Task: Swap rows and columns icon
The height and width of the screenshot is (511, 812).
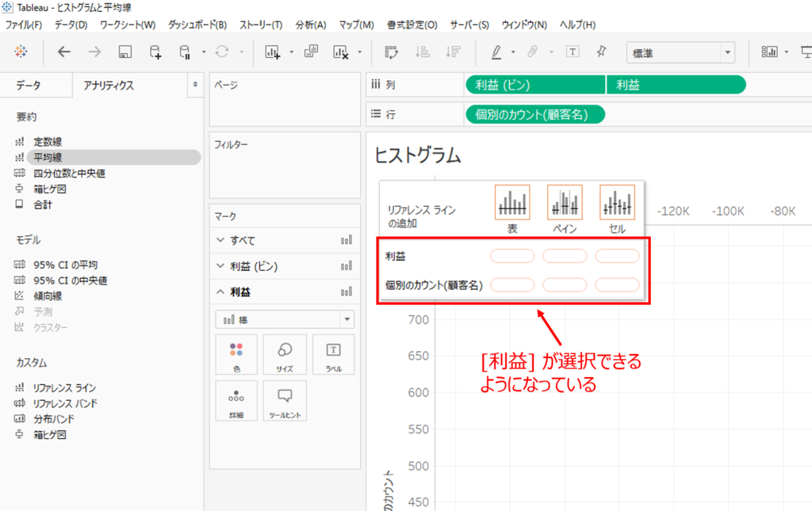Action: [391, 51]
